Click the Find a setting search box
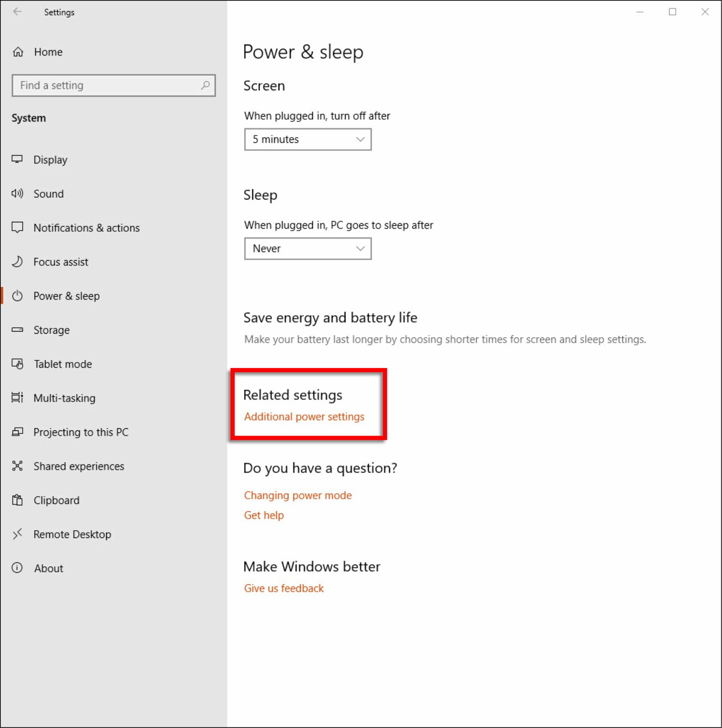Image resolution: width=722 pixels, height=728 pixels. (107, 85)
